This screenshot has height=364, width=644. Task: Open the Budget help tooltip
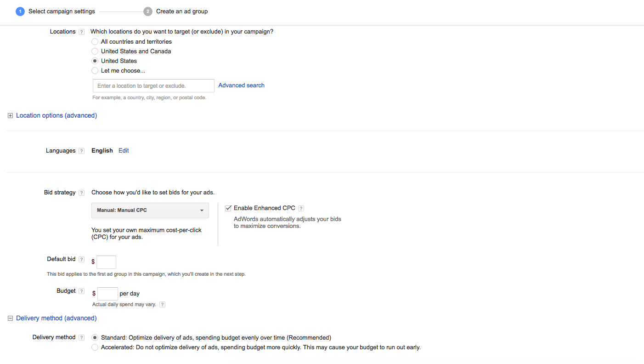coord(81,290)
